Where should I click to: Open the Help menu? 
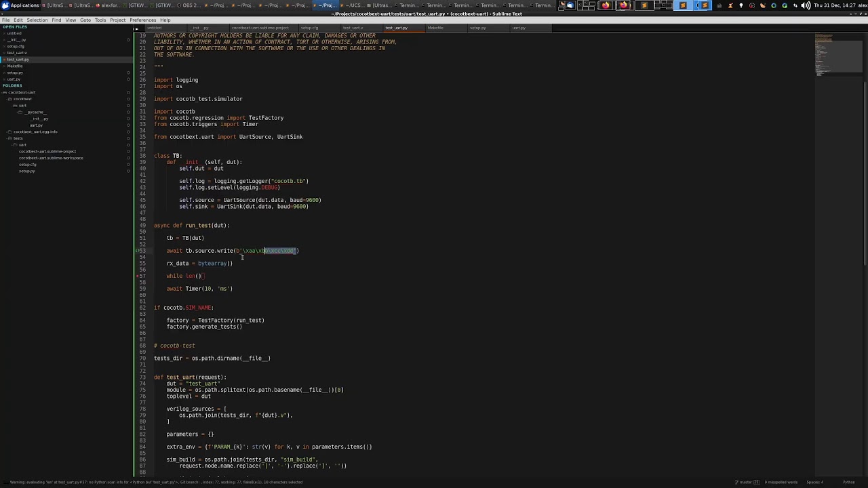point(165,20)
